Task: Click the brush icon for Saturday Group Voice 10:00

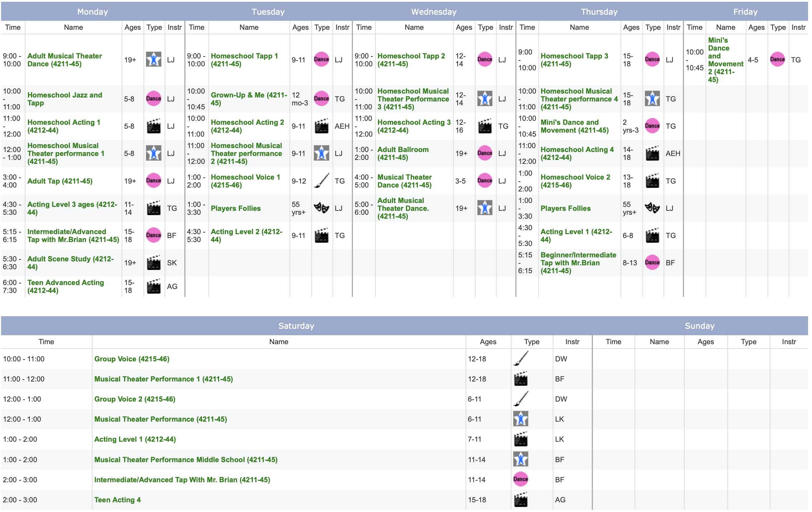Action: pos(521,359)
